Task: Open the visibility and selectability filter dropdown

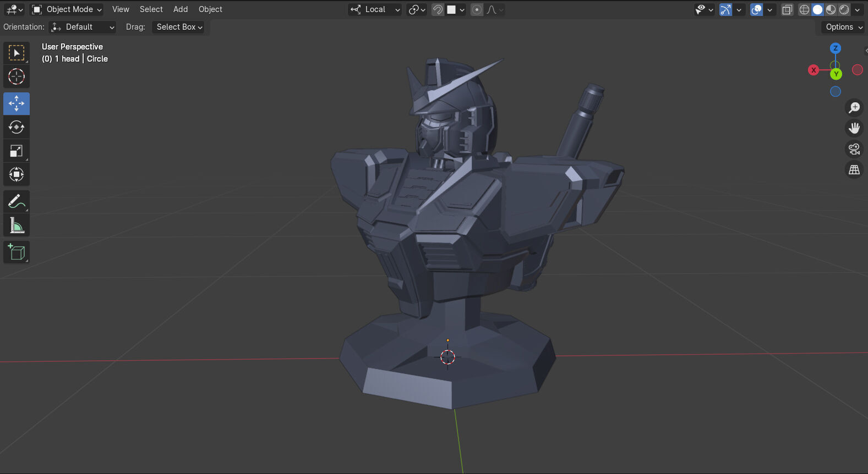Action: (x=704, y=9)
